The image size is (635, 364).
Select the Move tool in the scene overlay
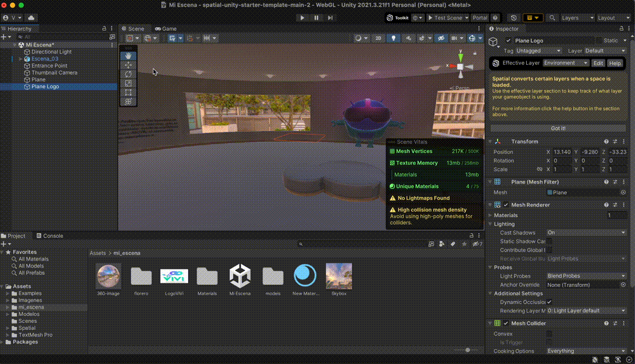coord(128,65)
